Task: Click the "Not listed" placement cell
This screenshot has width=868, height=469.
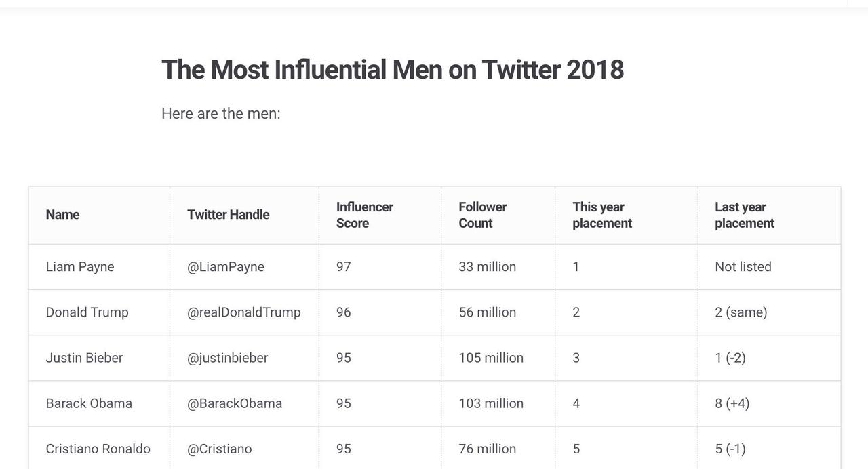Action: click(x=743, y=267)
